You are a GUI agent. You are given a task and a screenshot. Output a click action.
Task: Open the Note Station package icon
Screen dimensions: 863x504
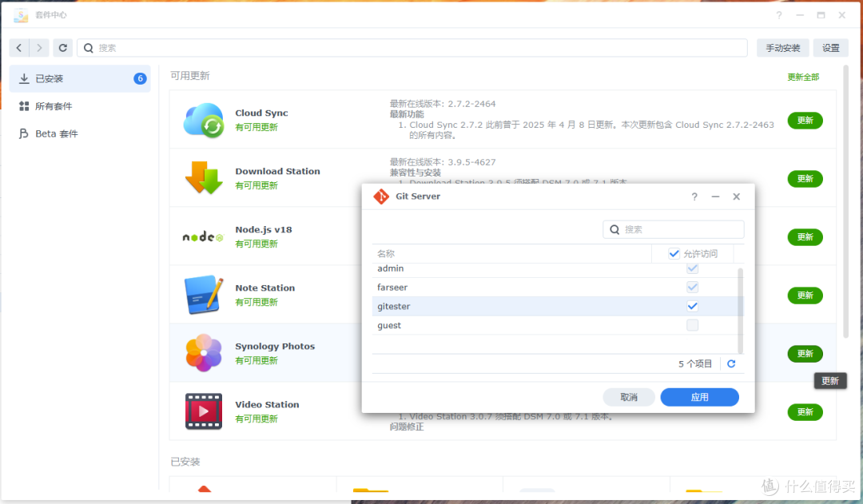click(x=204, y=295)
